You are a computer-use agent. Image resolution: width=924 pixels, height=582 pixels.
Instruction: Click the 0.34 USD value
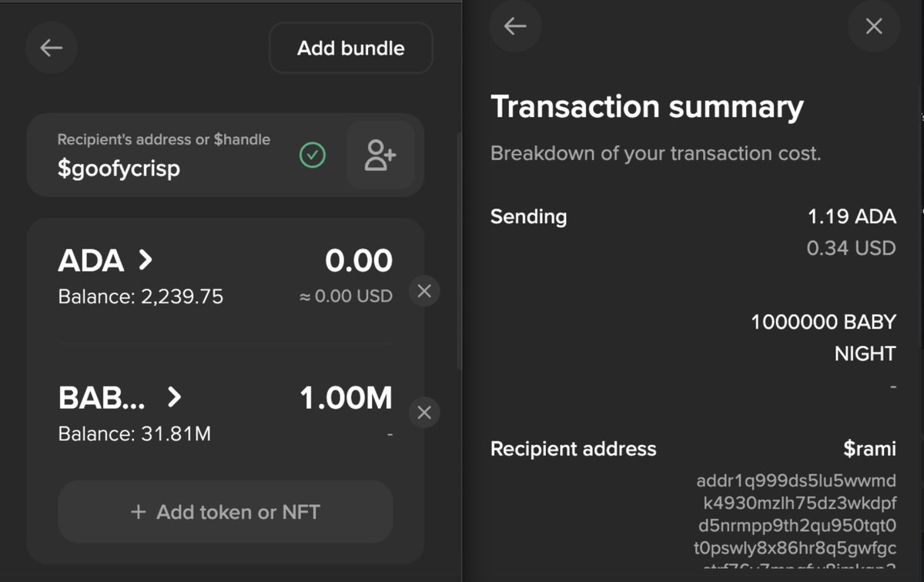pyautogui.click(x=851, y=248)
